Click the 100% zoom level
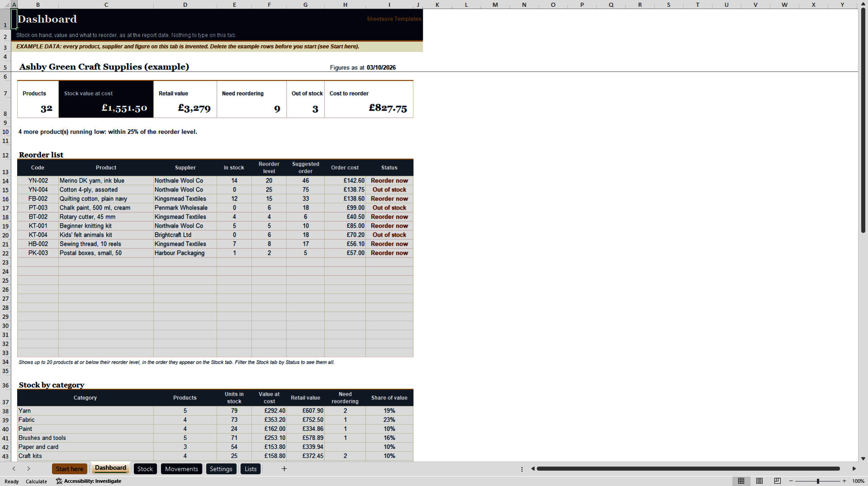Image resolution: width=868 pixels, height=486 pixels. point(858,481)
